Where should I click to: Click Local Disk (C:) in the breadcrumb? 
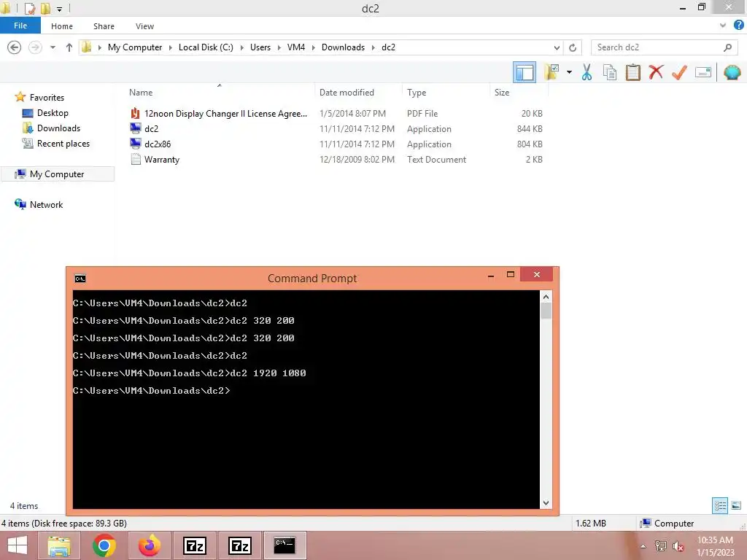(x=206, y=47)
